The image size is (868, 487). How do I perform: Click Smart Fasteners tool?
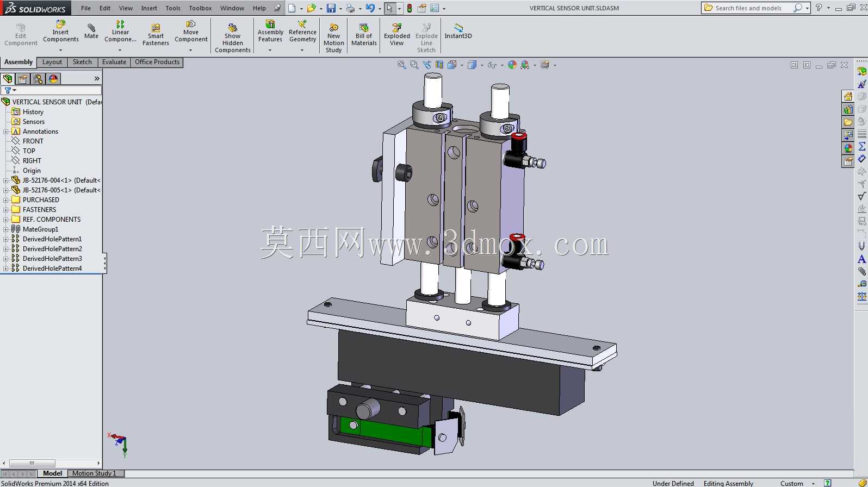(156, 35)
